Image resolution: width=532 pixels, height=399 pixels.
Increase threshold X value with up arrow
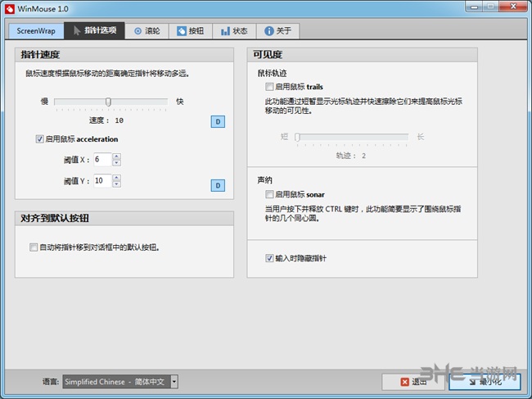[116, 156]
